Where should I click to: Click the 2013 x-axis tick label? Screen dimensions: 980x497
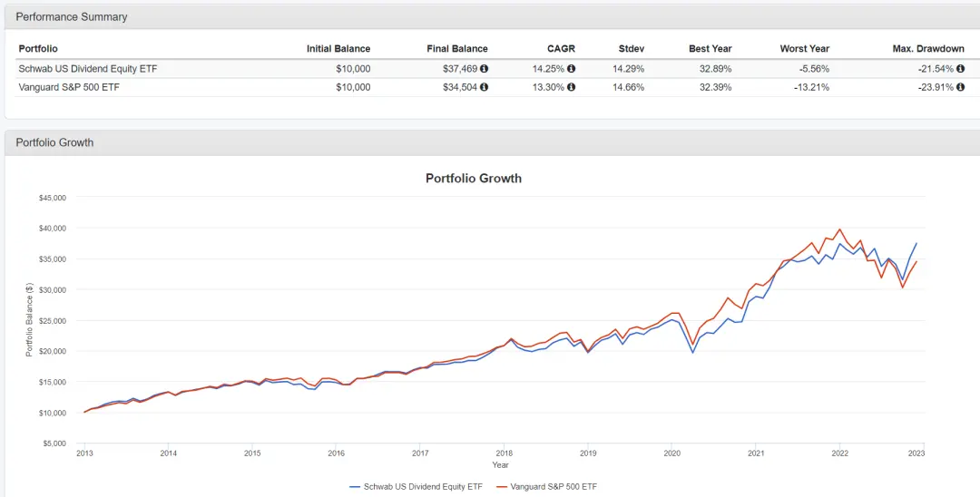[x=84, y=453]
